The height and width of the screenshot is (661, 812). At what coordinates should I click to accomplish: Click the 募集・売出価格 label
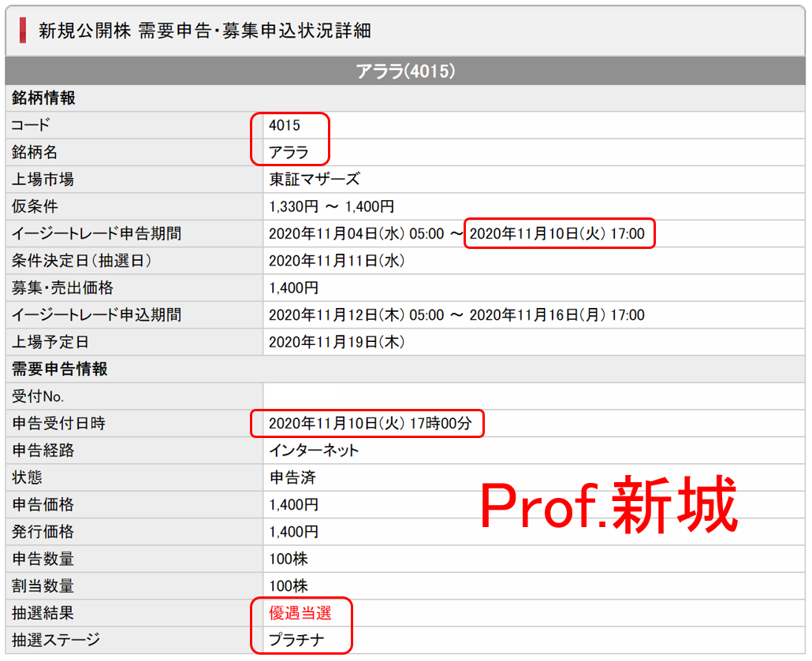[x=62, y=288]
